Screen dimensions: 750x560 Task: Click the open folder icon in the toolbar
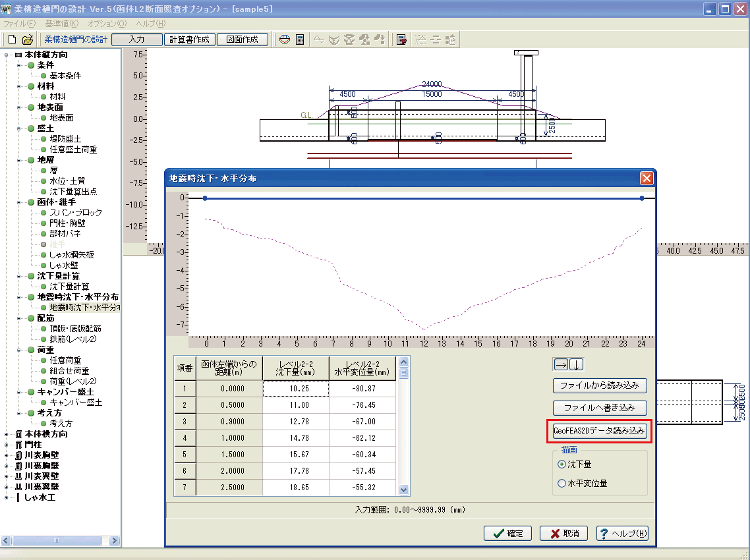(28, 40)
